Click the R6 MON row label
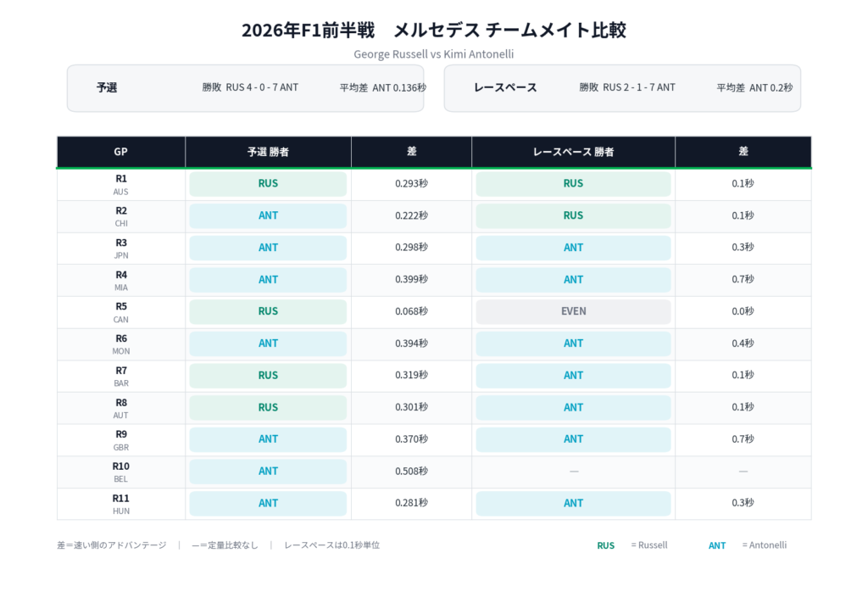Image resolution: width=868 pixels, height=592 pixels. click(120, 344)
